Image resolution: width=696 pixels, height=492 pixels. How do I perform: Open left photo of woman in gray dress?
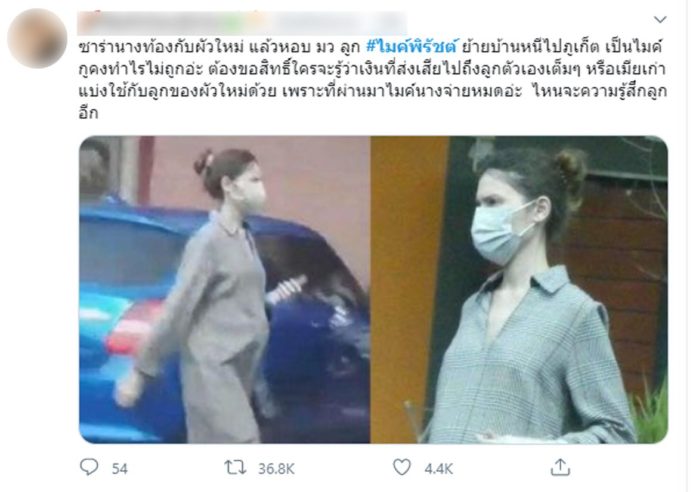(x=225, y=290)
